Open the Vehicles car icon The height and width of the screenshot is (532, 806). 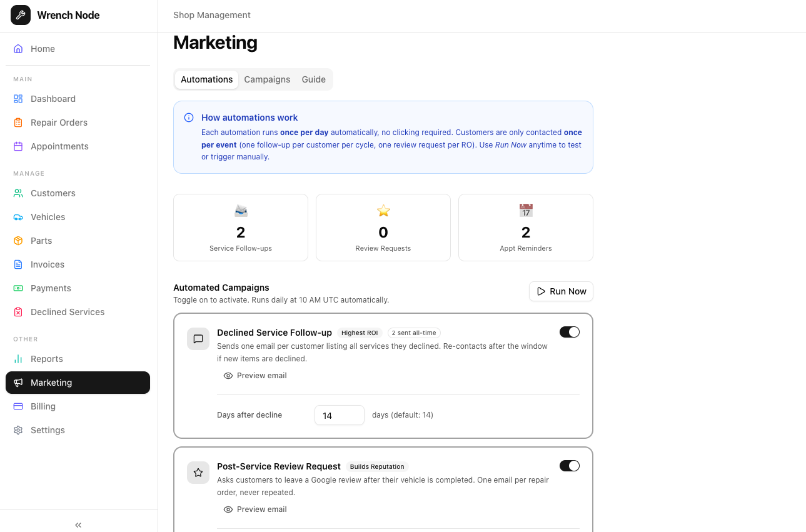18,217
